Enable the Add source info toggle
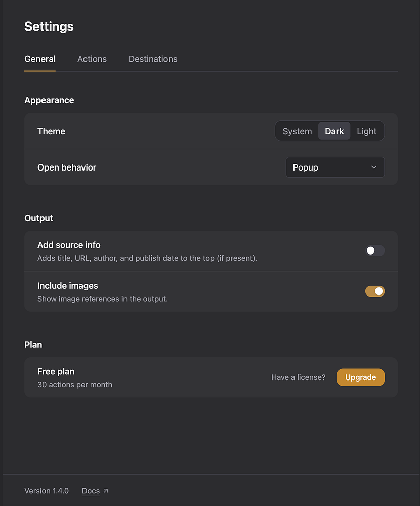Screen dimensions: 420x506 click(375, 250)
